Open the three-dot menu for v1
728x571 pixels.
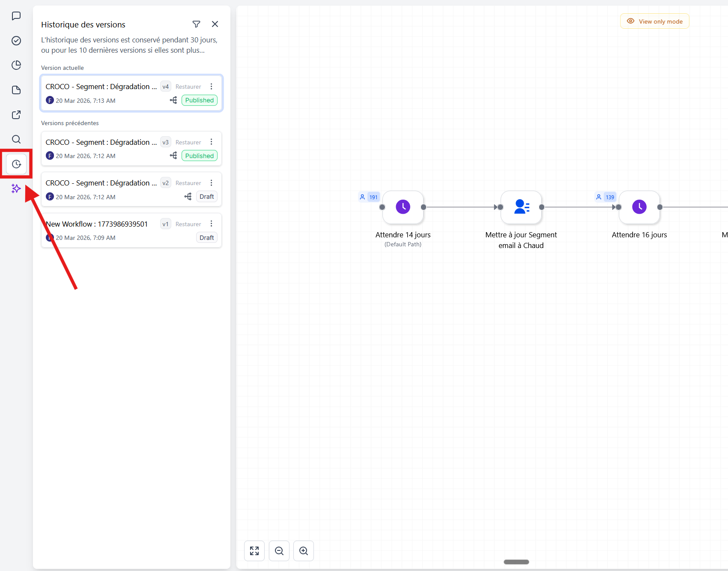[x=211, y=224]
